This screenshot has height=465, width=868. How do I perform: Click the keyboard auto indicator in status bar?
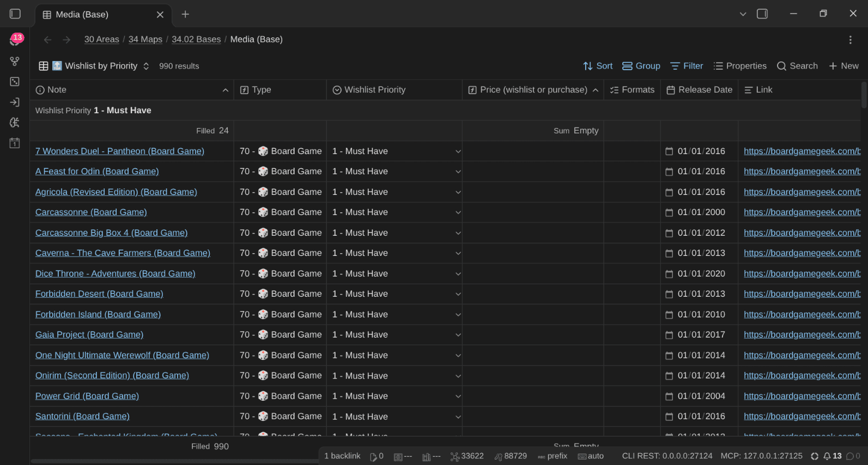pos(591,456)
